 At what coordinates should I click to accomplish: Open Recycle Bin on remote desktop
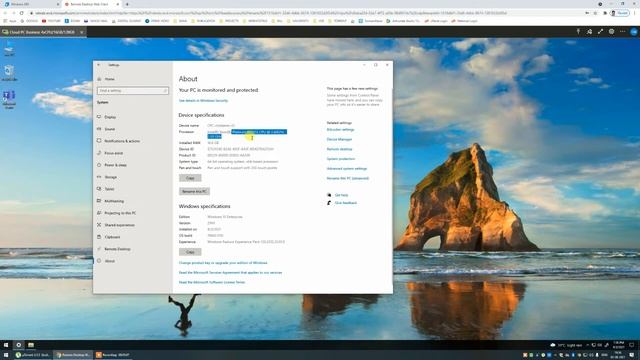tap(9, 72)
